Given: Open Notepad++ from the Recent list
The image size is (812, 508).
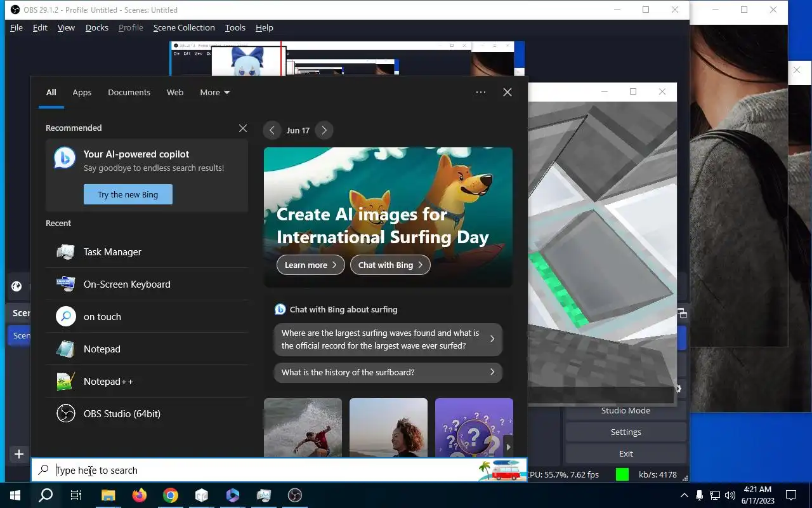Looking at the screenshot, I should [x=147, y=382].
